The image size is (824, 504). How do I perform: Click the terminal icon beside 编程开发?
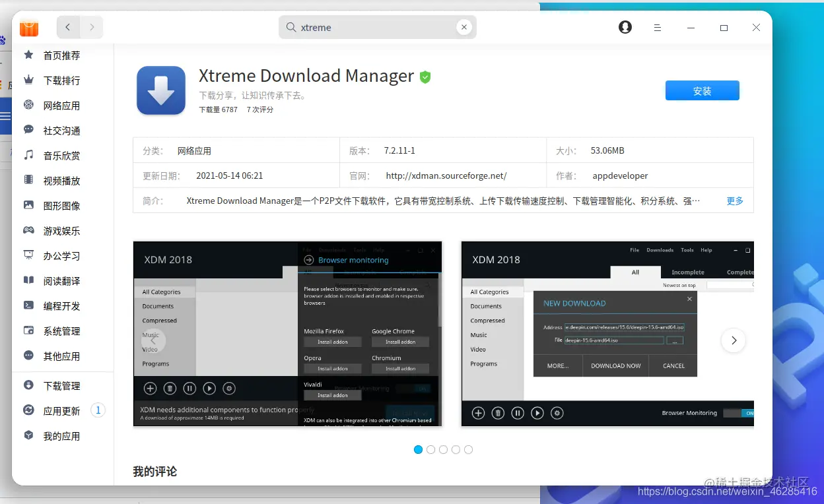click(28, 305)
